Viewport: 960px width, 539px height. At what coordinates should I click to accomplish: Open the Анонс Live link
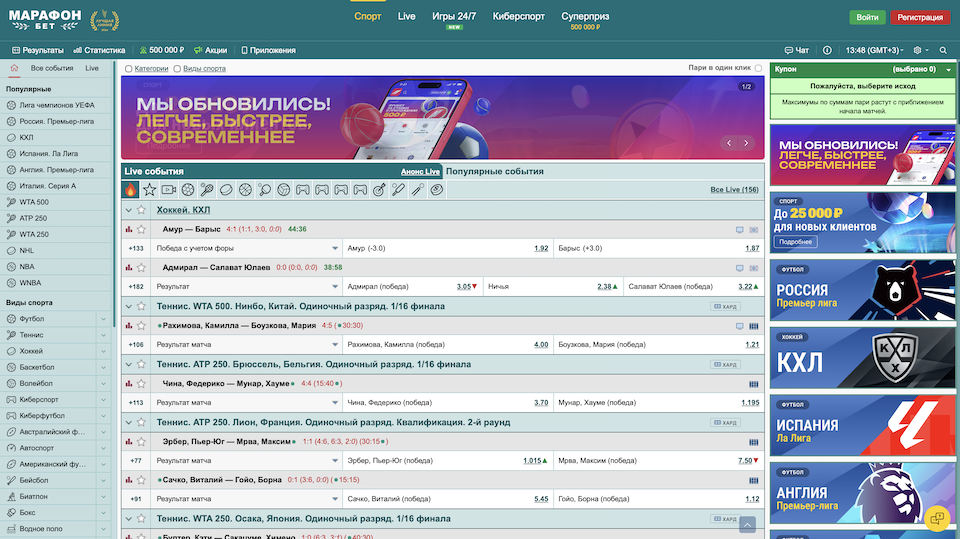(420, 172)
